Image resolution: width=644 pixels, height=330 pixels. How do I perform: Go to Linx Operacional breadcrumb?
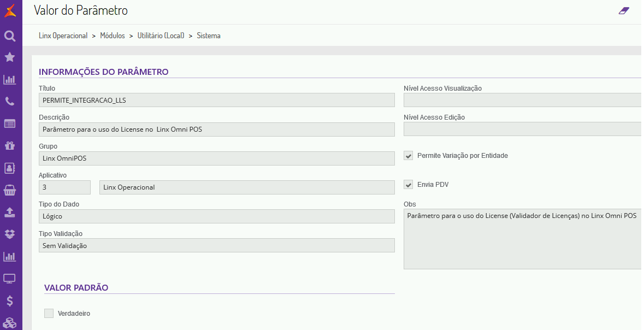click(x=63, y=36)
